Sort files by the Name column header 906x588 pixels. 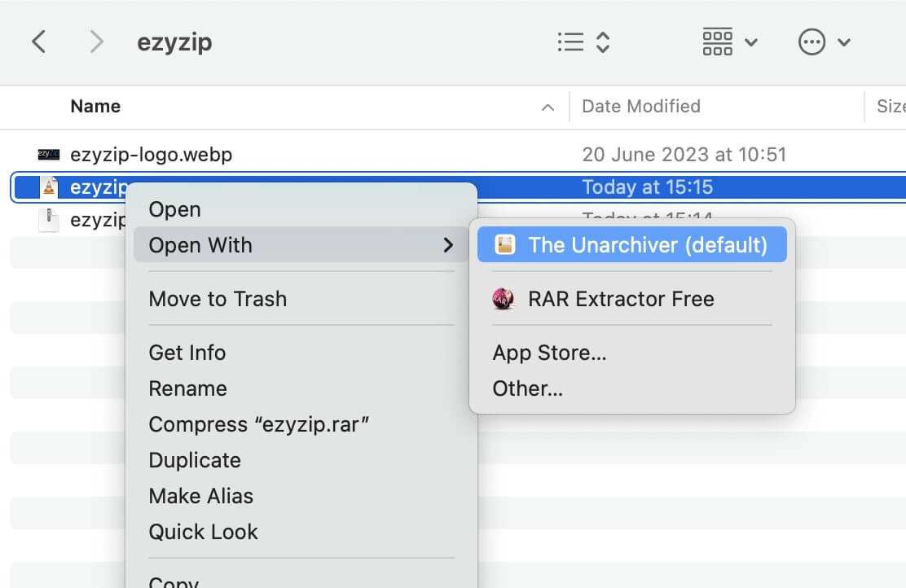pyautogui.click(x=95, y=106)
